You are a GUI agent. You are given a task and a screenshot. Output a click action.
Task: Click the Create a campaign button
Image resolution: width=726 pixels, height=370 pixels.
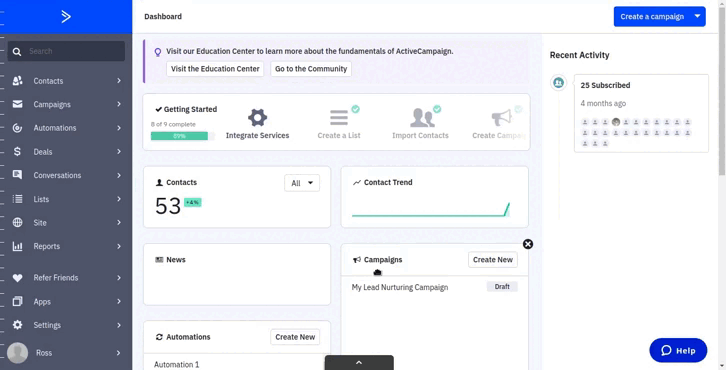click(652, 16)
